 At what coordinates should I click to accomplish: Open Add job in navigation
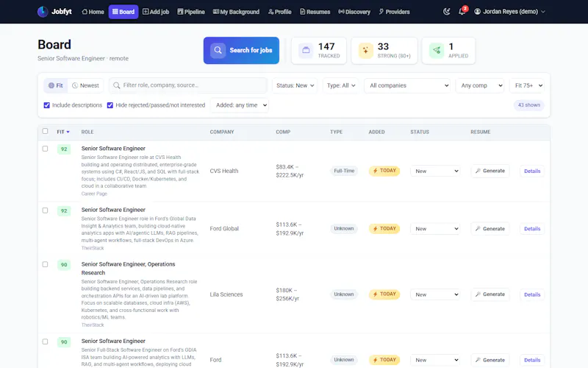pyautogui.click(x=156, y=12)
